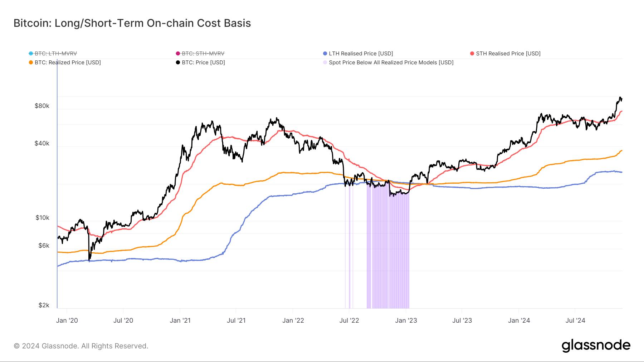Viewport: 644px width, 362px height.
Task: Click the red STH Realised Price legend dot
Action: tap(472, 54)
